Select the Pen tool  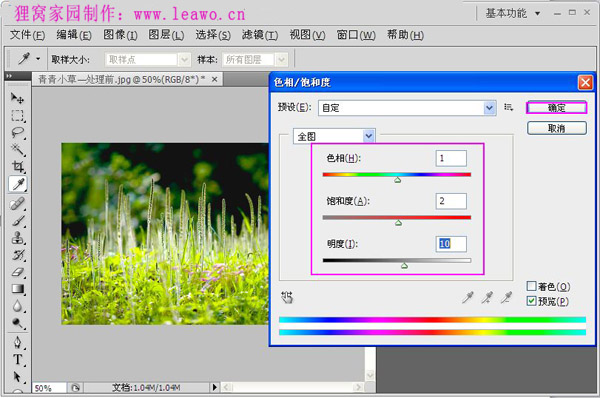click(17, 342)
